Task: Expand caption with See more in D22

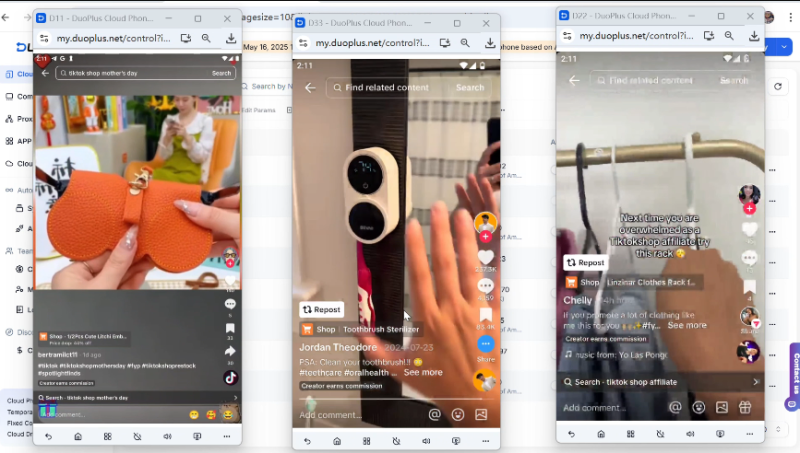Action: coord(687,325)
